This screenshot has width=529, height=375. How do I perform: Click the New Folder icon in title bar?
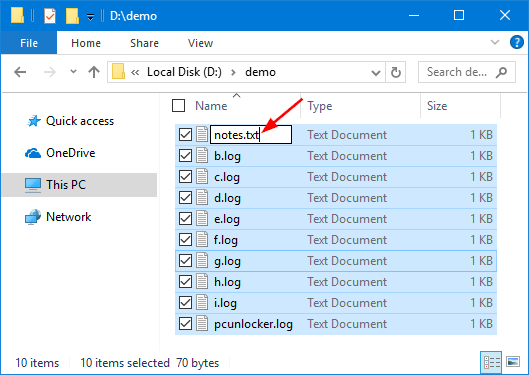point(72,16)
